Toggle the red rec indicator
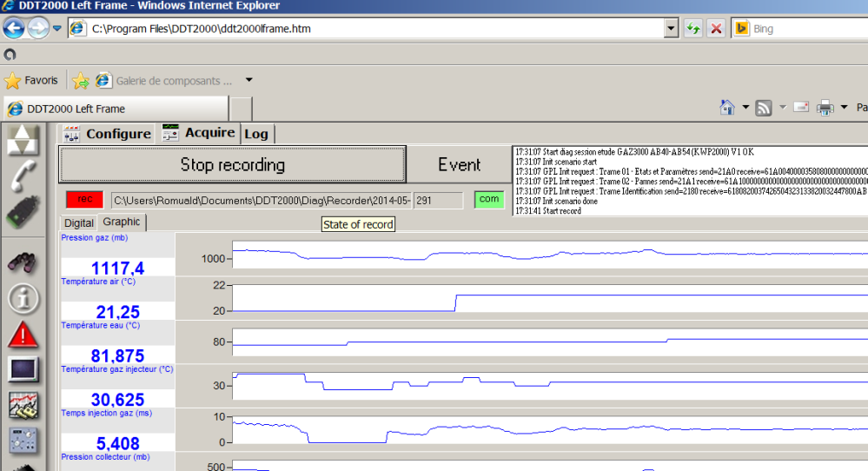This screenshot has height=471, width=868. (x=84, y=200)
